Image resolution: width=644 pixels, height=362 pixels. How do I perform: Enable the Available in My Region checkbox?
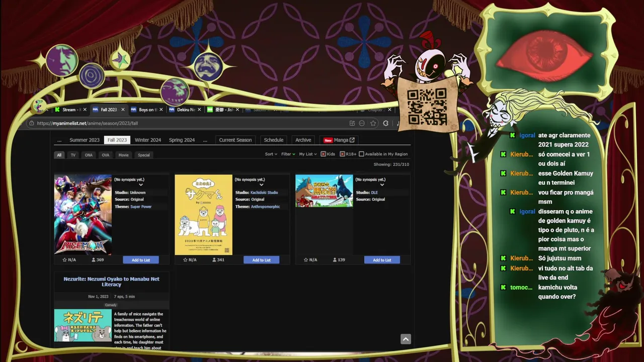(361, 154)
